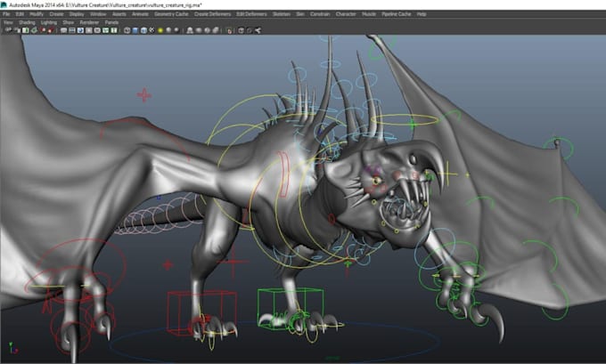The width and height of the screenshot is (606, 364).
Task: Switch to Wireframe shading cube icon
Action: click(127, 30)
